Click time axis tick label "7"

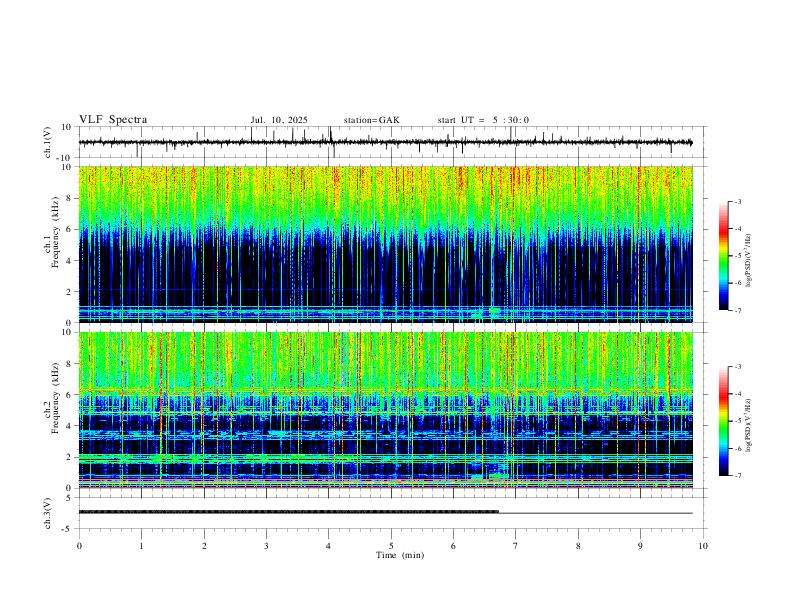click(x=516, y=546)
